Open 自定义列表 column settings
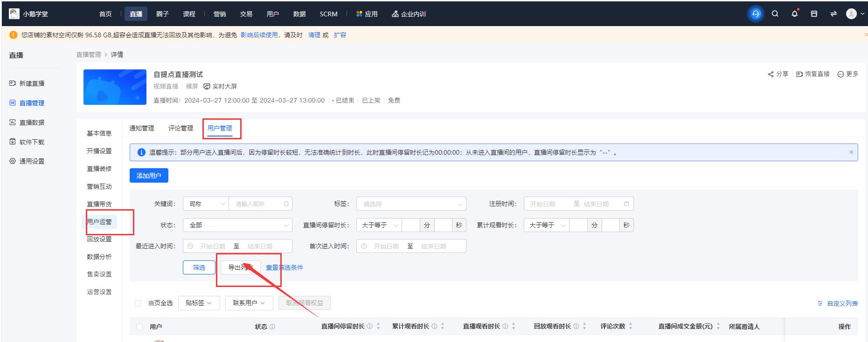This screenshot has height=342, width=868. (x=838, y=303)
